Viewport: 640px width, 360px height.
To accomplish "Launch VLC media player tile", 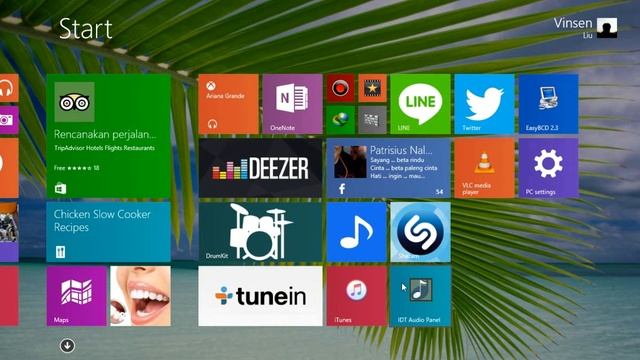I will pos(484,168).
